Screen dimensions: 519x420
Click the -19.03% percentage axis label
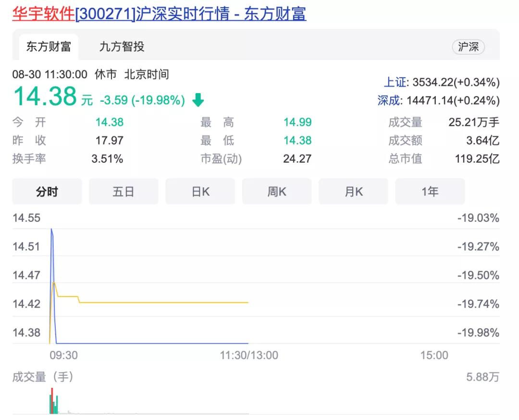tap(478, 218)
